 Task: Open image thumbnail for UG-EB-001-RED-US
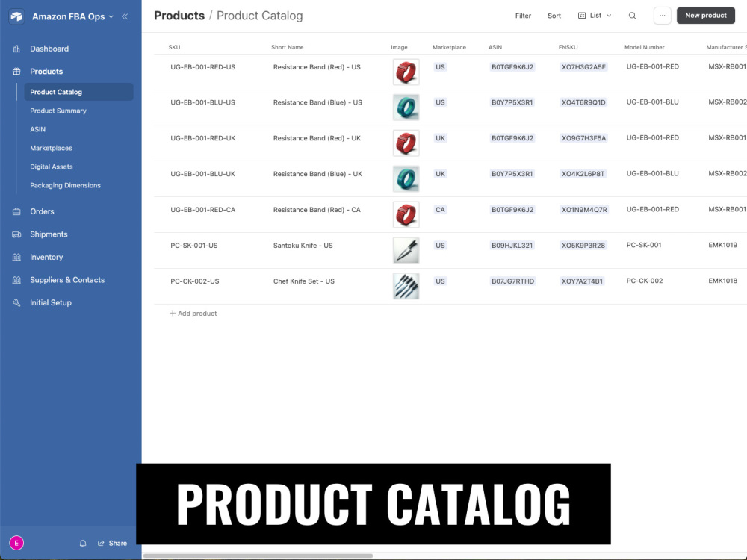pyautogui.click(x=406, y=72)
